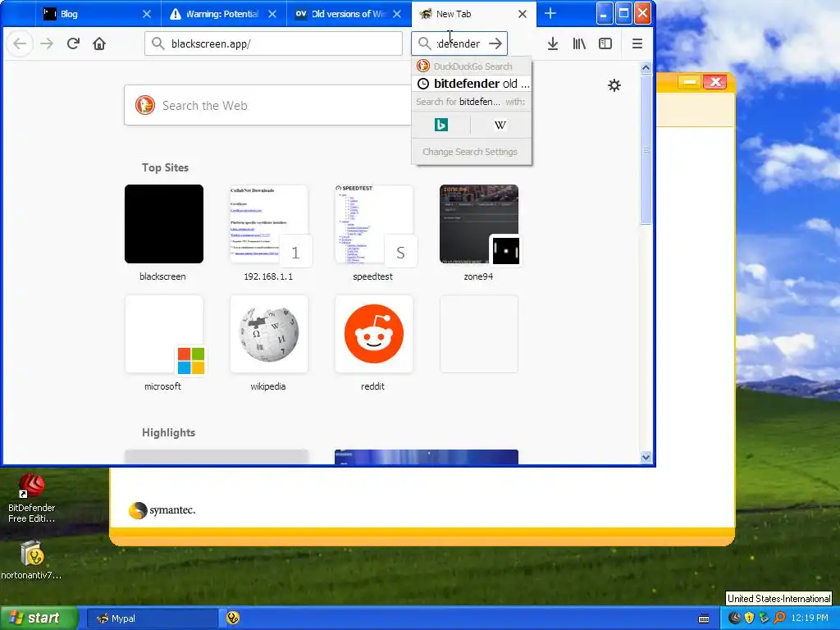This screenshot has width=840, height=630.
Task: Search with Bing engine icon
Action: coord(441,125)
